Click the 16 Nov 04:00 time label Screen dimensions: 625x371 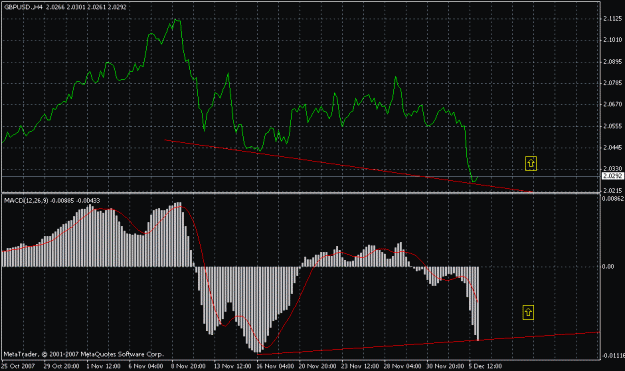[x=275, y=366]
